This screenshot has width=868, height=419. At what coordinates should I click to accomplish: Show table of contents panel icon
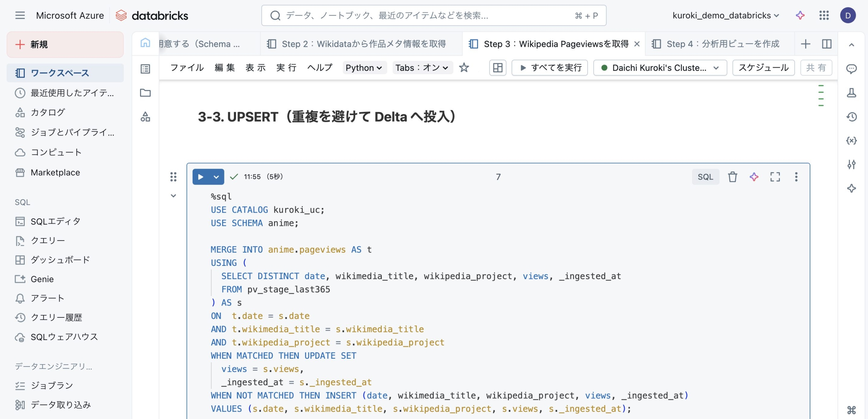click(145, 69)
